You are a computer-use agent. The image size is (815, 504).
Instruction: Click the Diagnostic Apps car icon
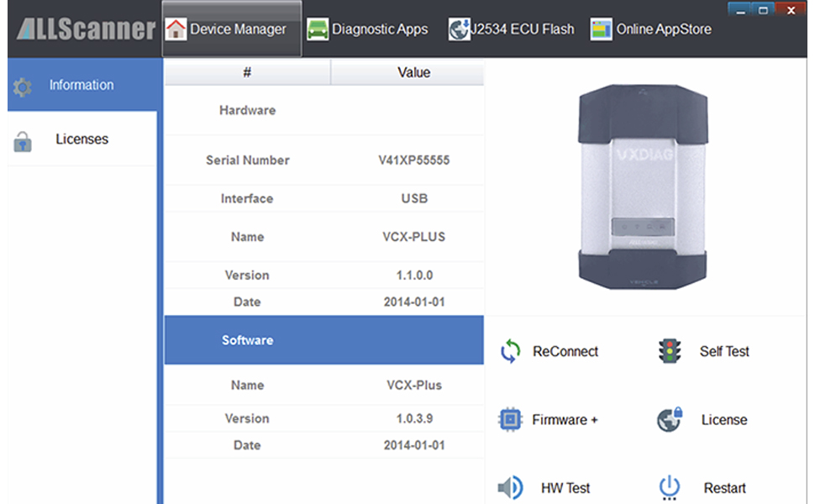click(x=317, y=29)
